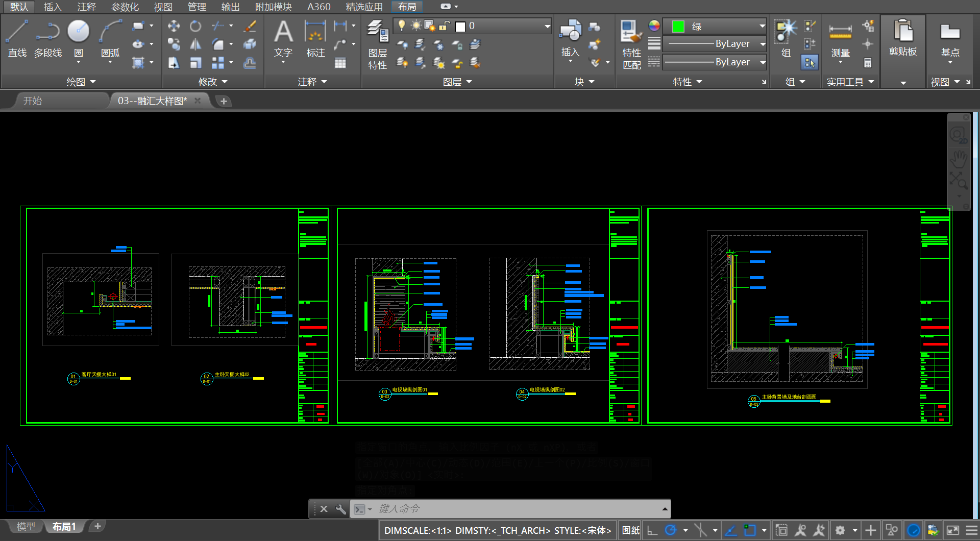Open the 插入 ribbon tab
Viewport: 980px width, 541px height.
tap(53, 7)
